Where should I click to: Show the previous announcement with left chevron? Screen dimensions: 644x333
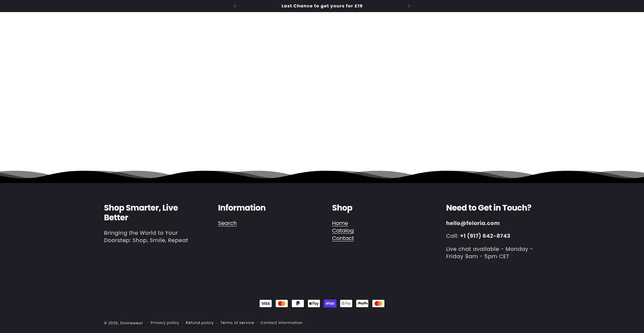pyautogui.click(x=235, y=6)
